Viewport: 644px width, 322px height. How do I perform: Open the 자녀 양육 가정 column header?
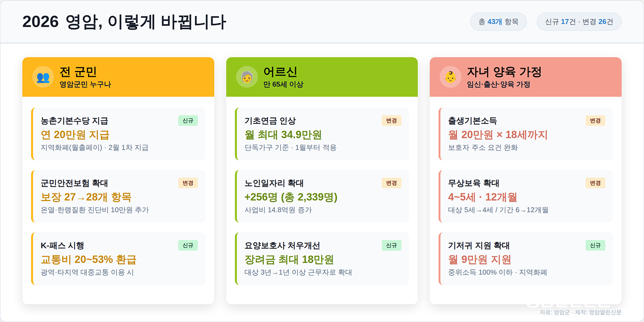(526, 77)
